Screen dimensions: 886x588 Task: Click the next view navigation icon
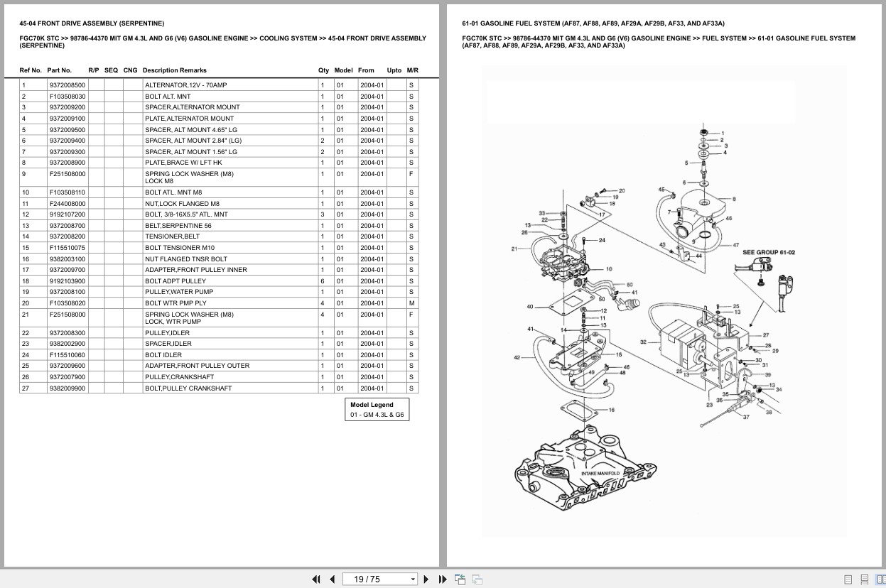(477, 579)
